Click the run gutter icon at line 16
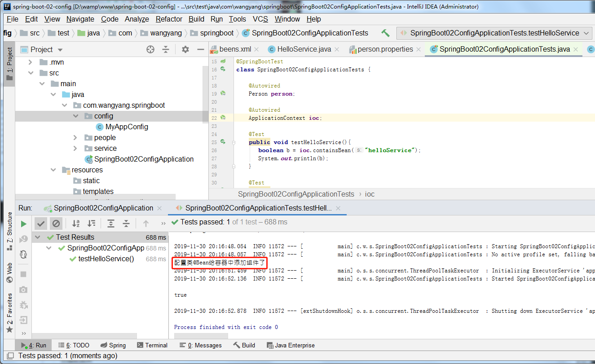Image resolution: width=595 pixels, height=364 pixels. [x=223, y=69]
